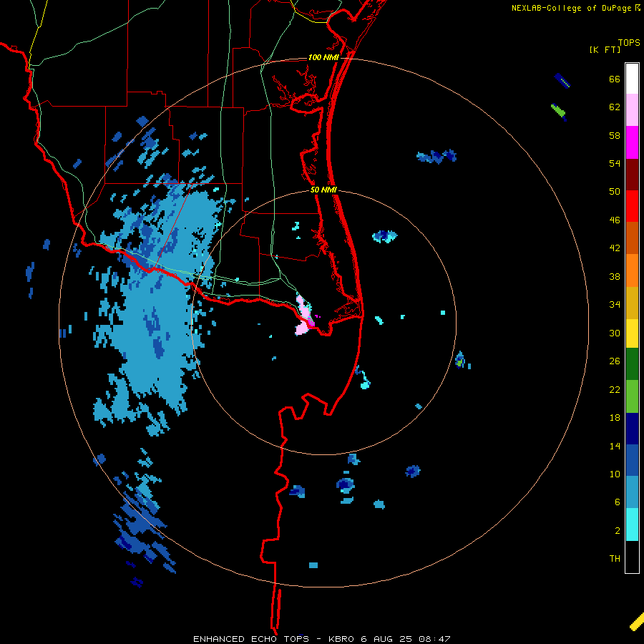The height and width of the screenshot is (644, 644).
Task: Click the '46' legend value
Action: pyautogui.click(x=615, y=220)
